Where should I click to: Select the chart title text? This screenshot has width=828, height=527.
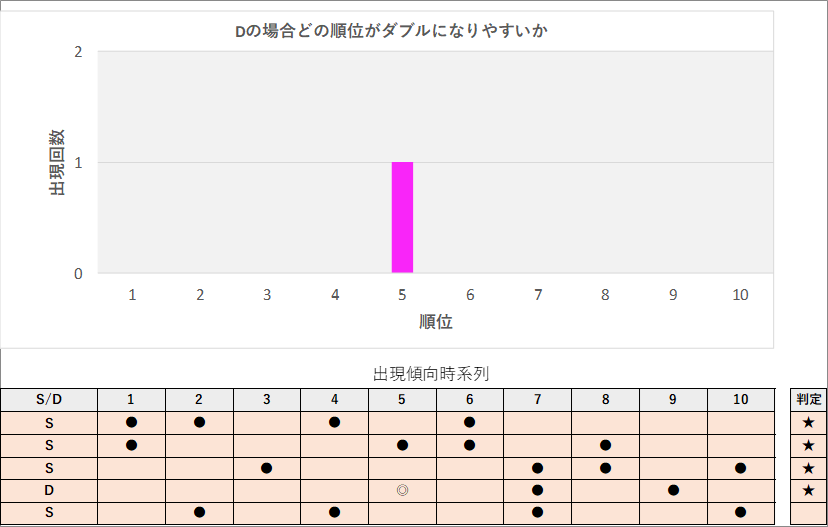click(x=391, y=31)
